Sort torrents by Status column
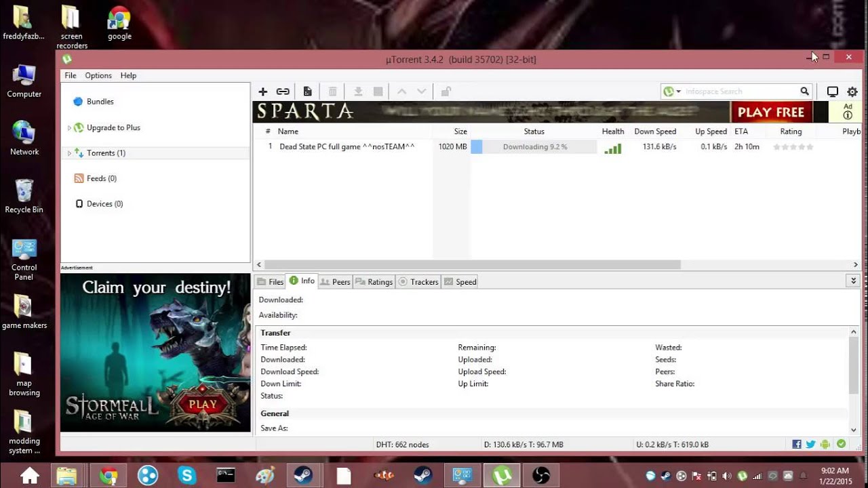 (x=534, y=131)
